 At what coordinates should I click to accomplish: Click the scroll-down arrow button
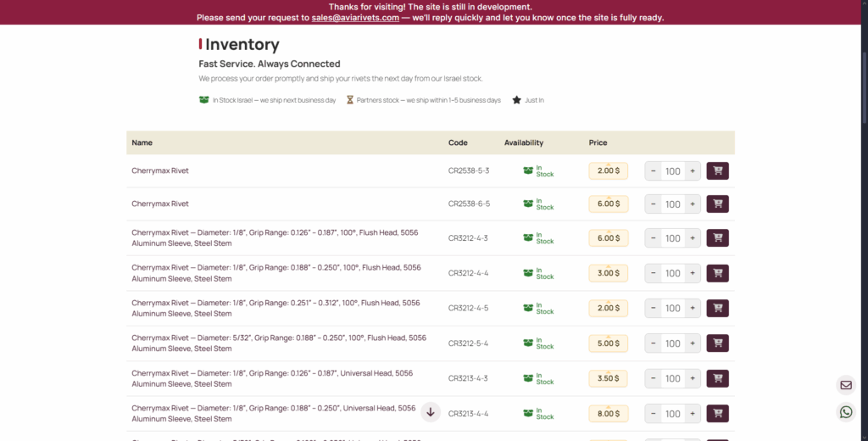pos(431,412)
